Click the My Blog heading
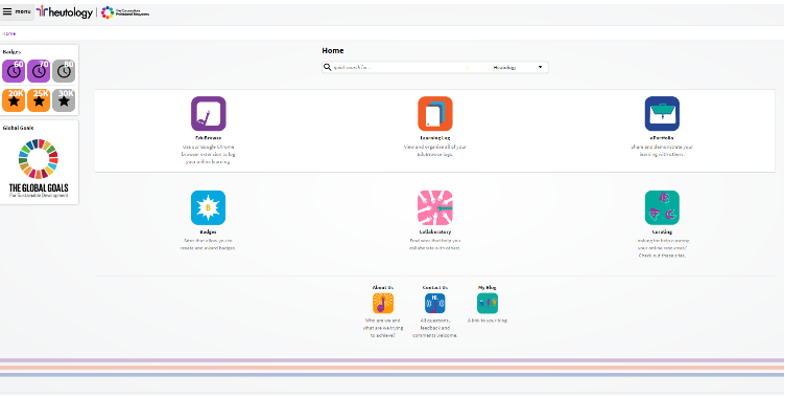785x398 pixels. (x=487, y=287)
